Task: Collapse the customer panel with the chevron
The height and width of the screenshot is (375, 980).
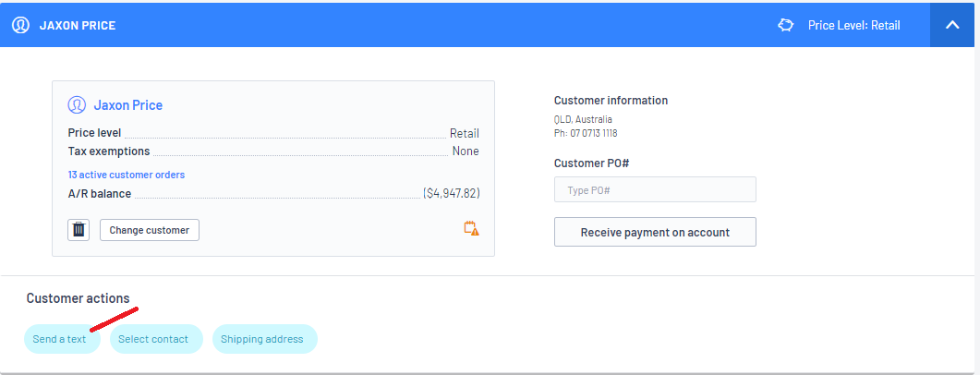Action: 952,25
